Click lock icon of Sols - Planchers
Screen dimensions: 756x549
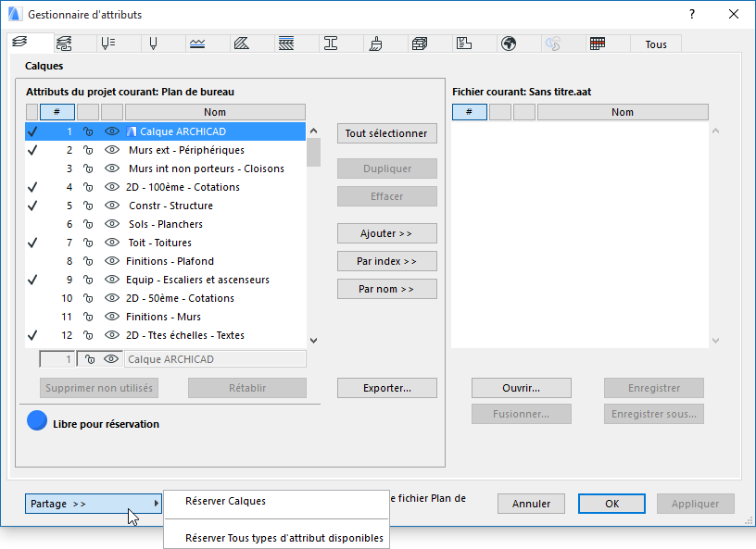click(88, 224)
